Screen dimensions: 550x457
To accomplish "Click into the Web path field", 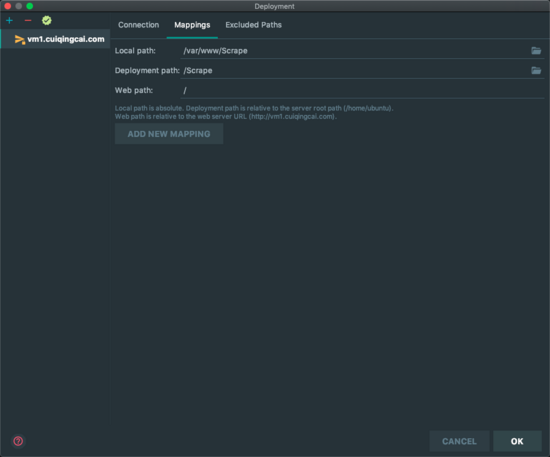I will tap(362, 90).
